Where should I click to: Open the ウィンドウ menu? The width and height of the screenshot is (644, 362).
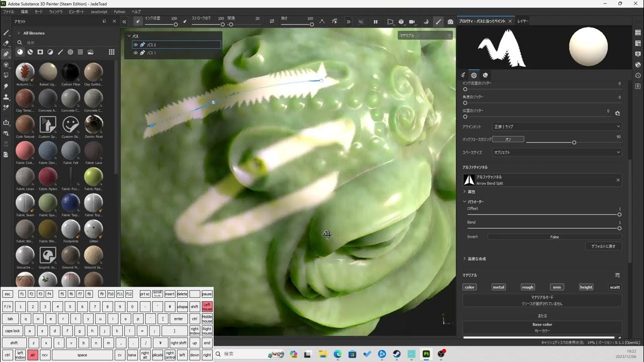(56, 12)
